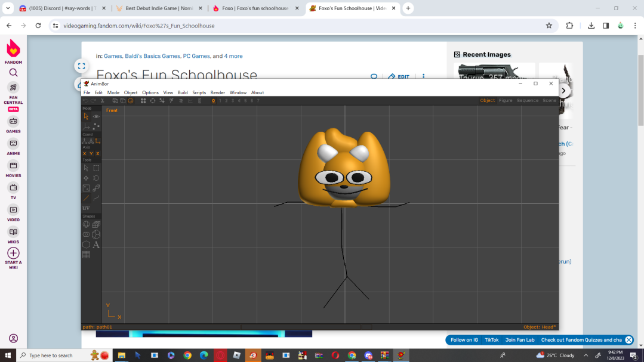Pick the Drag-select rectangle tool
This screenshot has height=362, width=644.
click(96, 168)
